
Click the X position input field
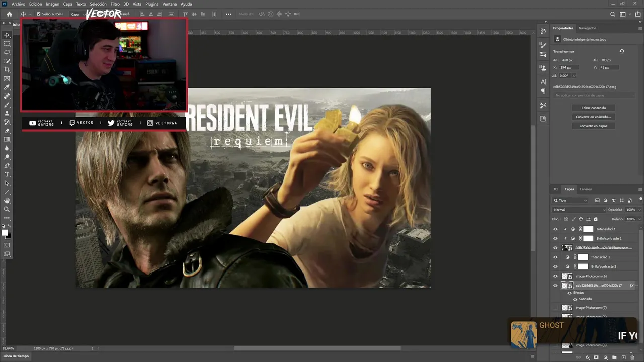(569, 67)
